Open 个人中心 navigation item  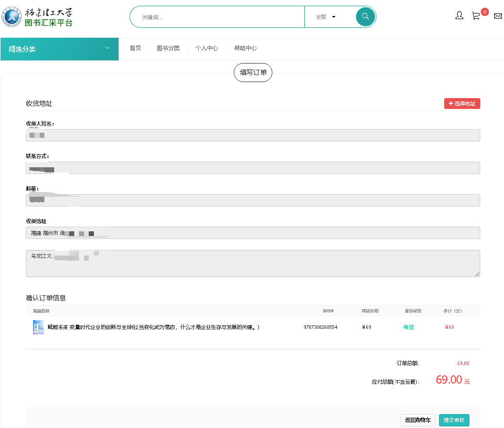tap(206, 48)
